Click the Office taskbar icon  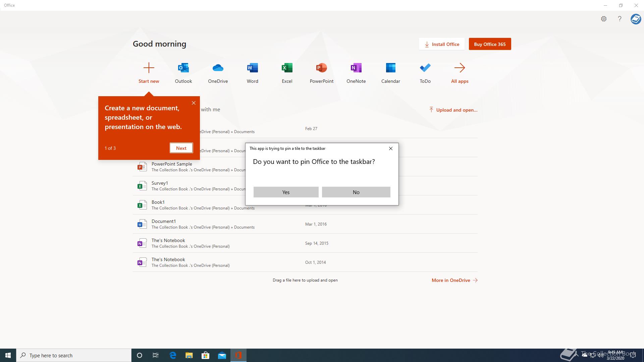coord(238,355)
